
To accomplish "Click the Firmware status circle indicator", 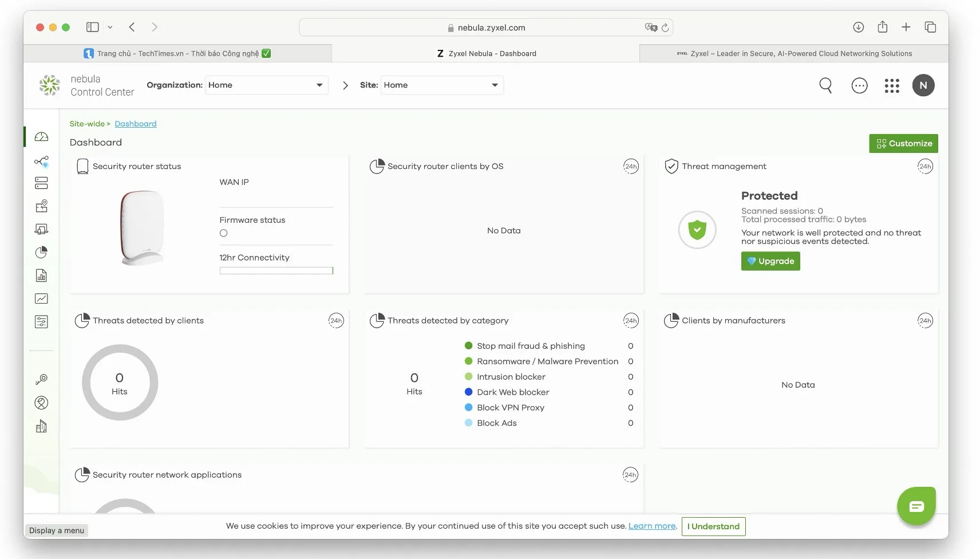I will (223, 233).
